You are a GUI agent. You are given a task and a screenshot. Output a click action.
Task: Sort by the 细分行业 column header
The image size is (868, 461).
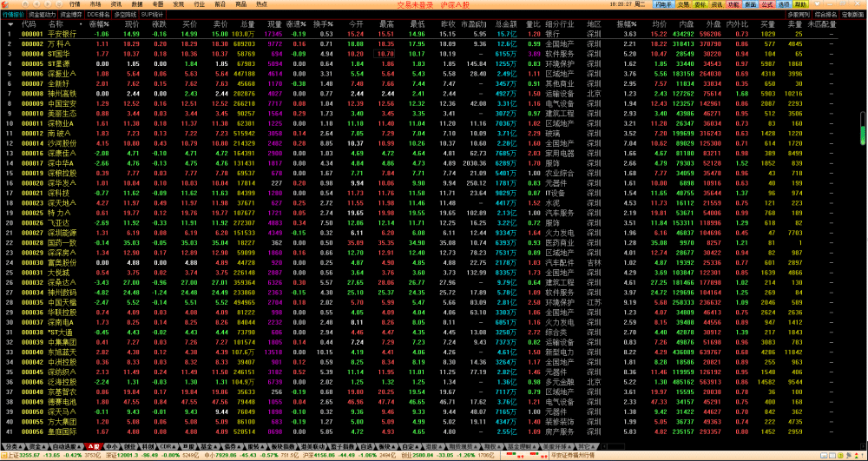coord(560,24)
